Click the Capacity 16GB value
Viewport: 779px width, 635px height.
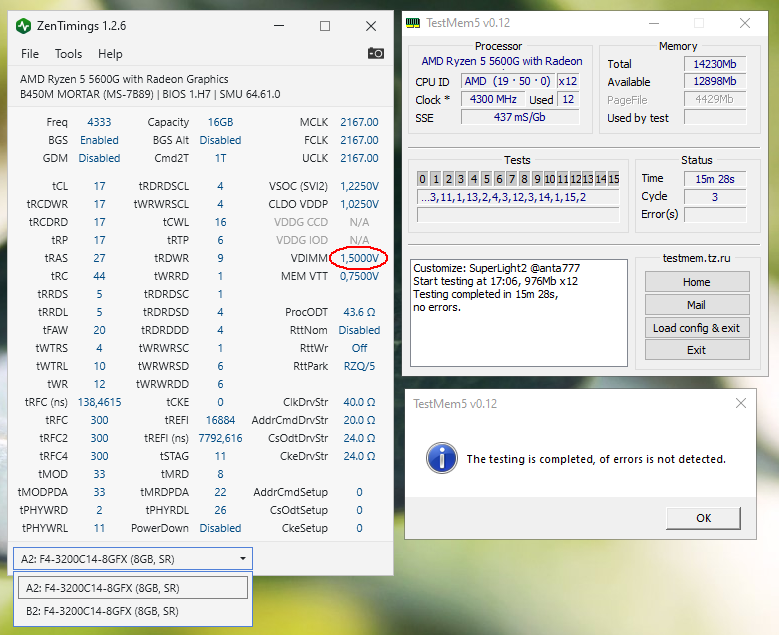tap(220, 122)
